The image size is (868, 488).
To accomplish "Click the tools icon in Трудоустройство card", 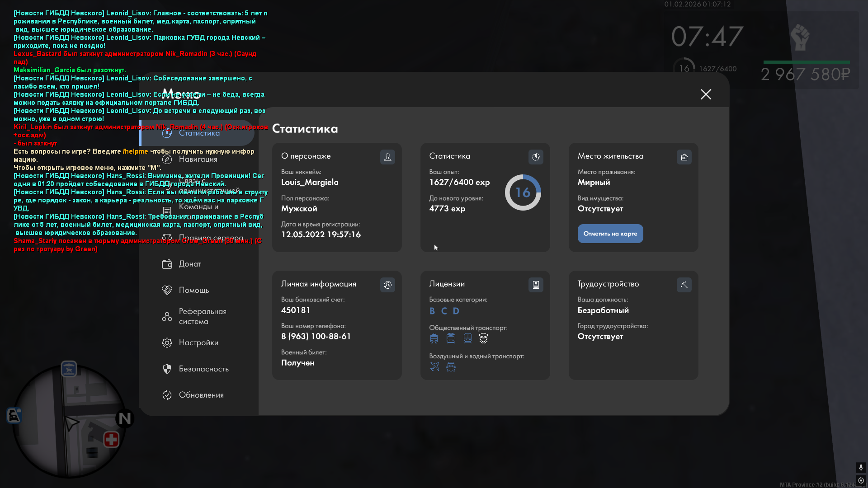I will point(684,285).
